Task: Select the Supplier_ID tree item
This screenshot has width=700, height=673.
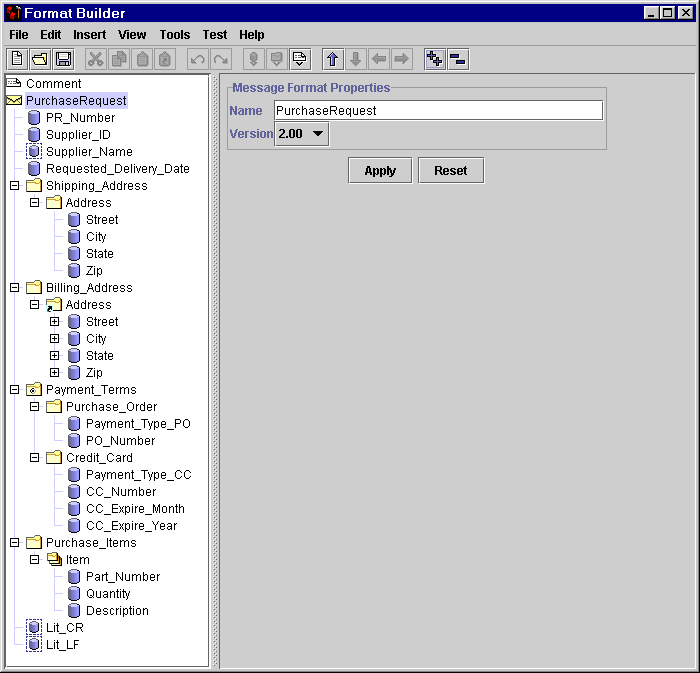Action: coord(78,135)
